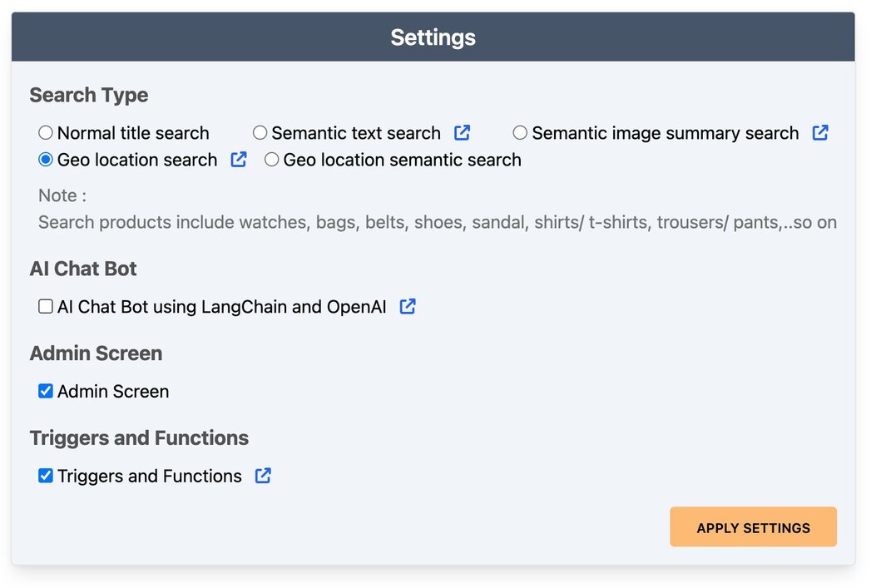Uncheck the Triggers and Functions checkbox
Viewport: 871px width, 588px height.
pyautogui.click(x=45, y=476)
